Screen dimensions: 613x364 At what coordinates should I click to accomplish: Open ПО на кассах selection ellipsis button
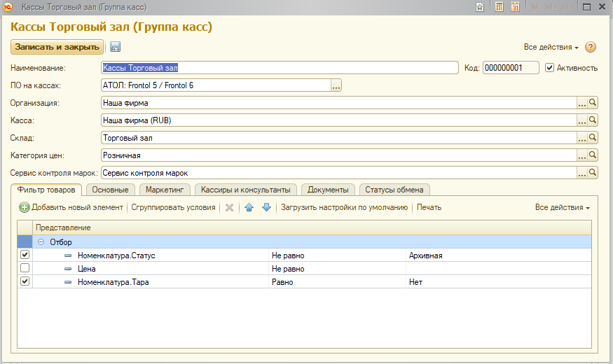pyautogui.click(x=336, y=85)
